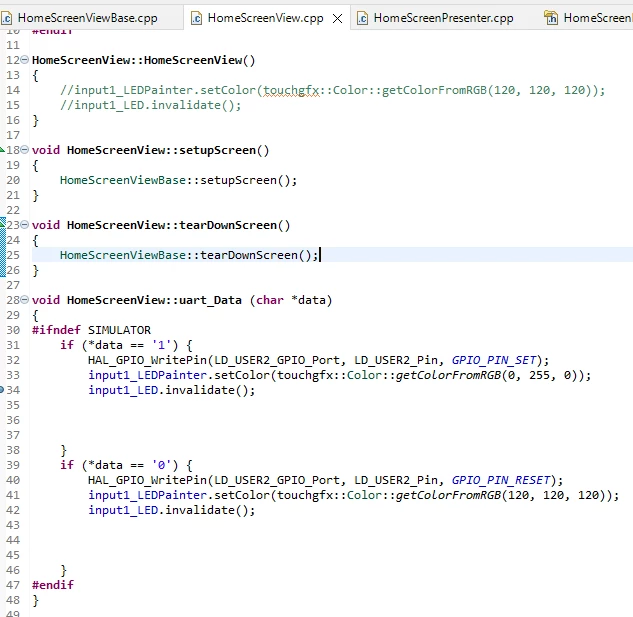Image resolution: width=633 pixels, height=617 pixels.
Task: Click GPIO_PIN_SET in line 32
Action: click(x=494, y=360)
